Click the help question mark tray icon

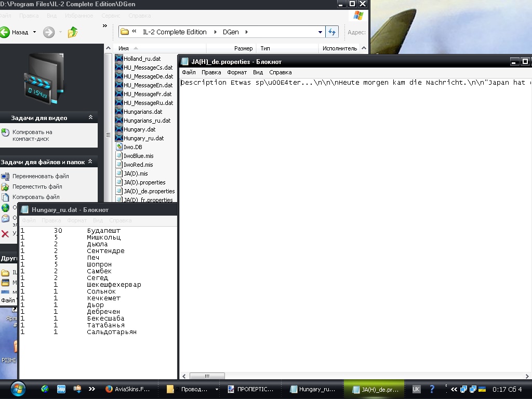432,389
